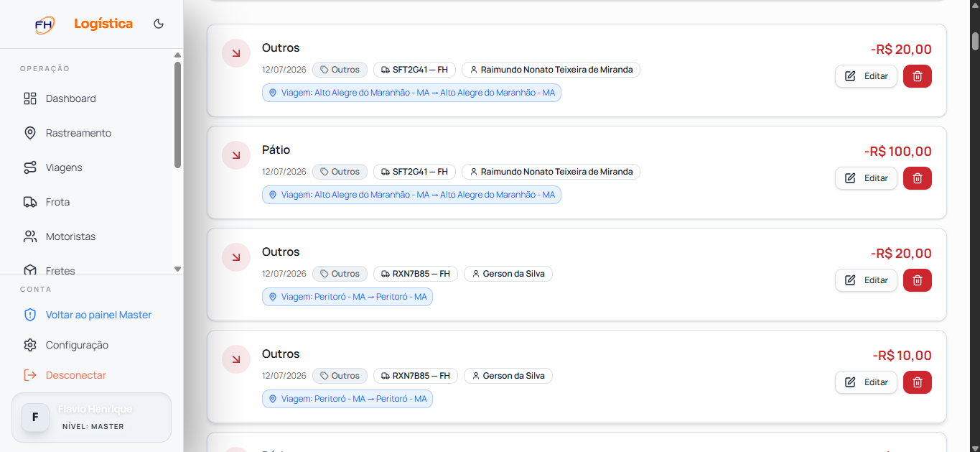Open the Flavio Henrique profile card
Screen dimensions: 980x452
pos(91,417)
